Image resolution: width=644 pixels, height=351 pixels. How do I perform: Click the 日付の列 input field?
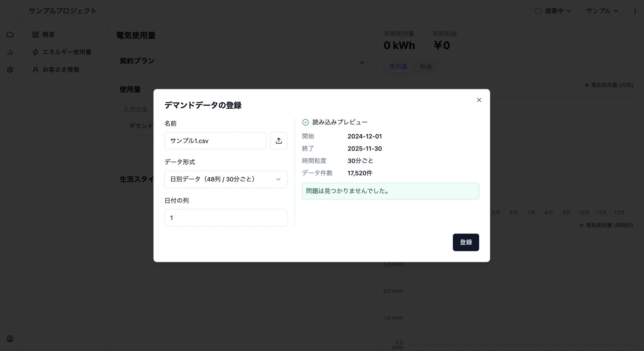point(226,218)
